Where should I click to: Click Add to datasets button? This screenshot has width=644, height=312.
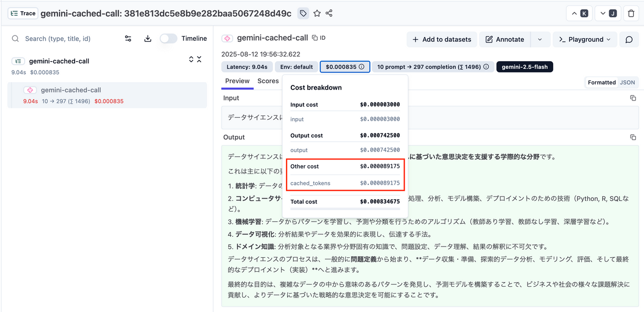(441, 39)
